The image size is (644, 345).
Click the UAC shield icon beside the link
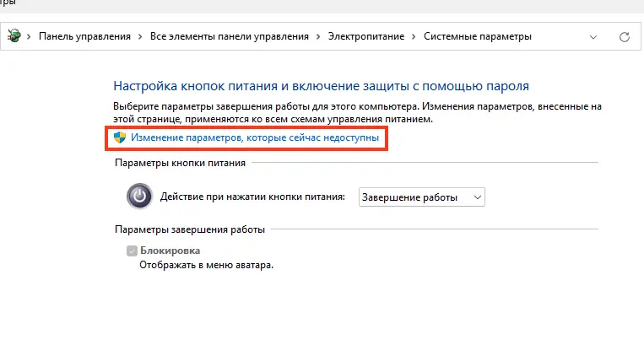coord(120,137)
